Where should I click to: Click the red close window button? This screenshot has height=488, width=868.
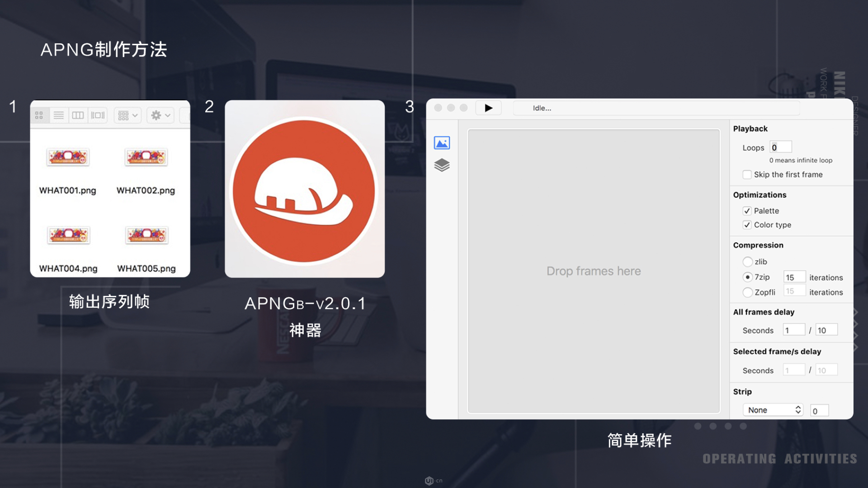(438, 108)
